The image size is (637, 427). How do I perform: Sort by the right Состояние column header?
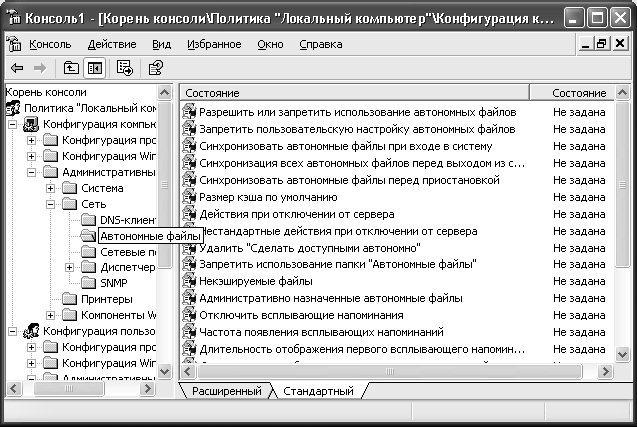(573, 93)
